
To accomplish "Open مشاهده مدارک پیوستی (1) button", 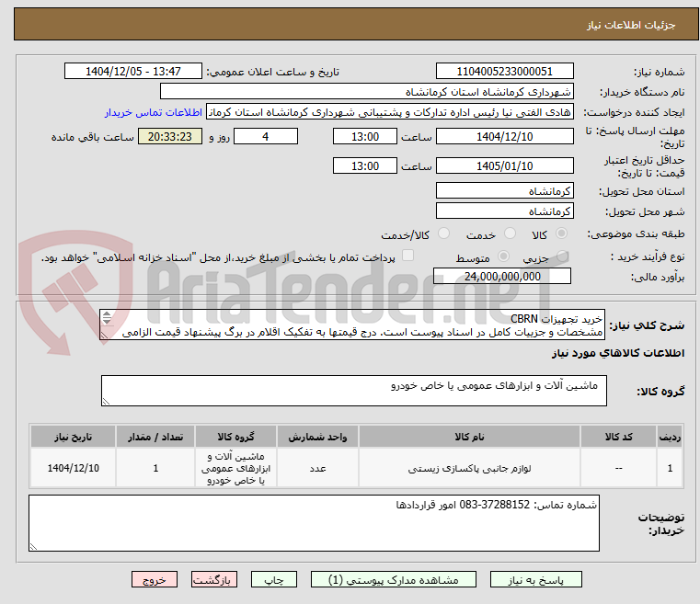I will (394, 579).
